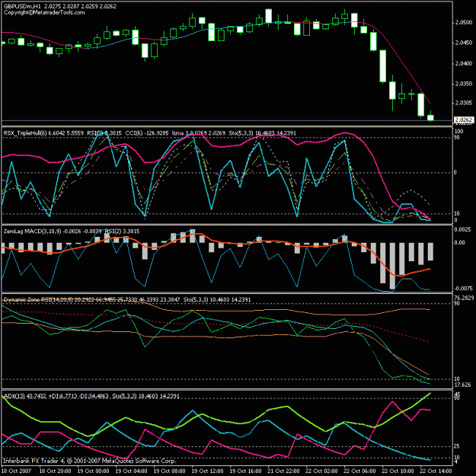476x476 pixels.
Task: Click the 22 Oct 06:00 time axis label
Action: [359, 471]
